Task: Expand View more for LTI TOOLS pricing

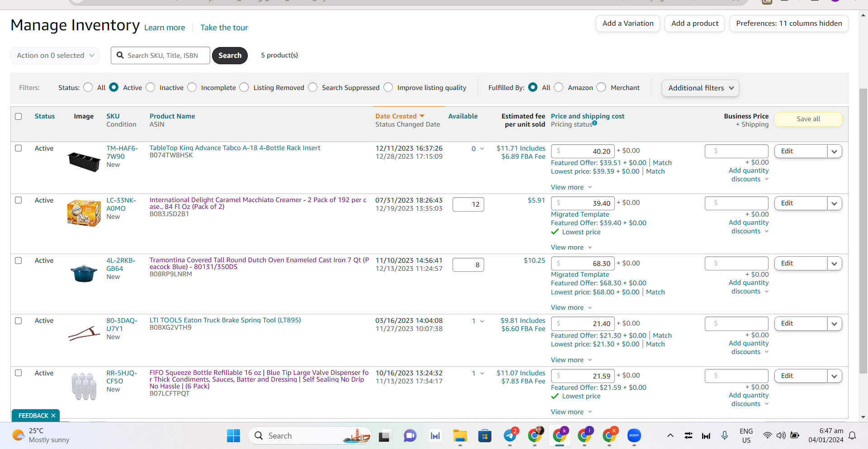Action: point(571,360)
